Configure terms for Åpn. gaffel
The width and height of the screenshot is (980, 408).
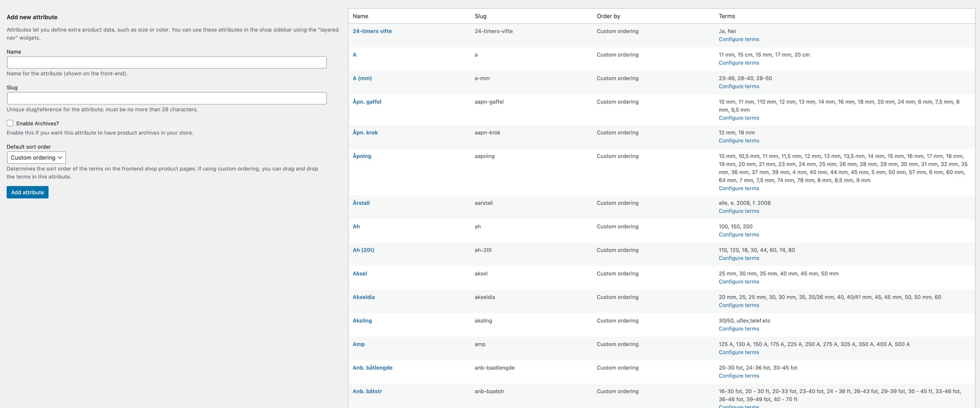(x=739, y=118)
